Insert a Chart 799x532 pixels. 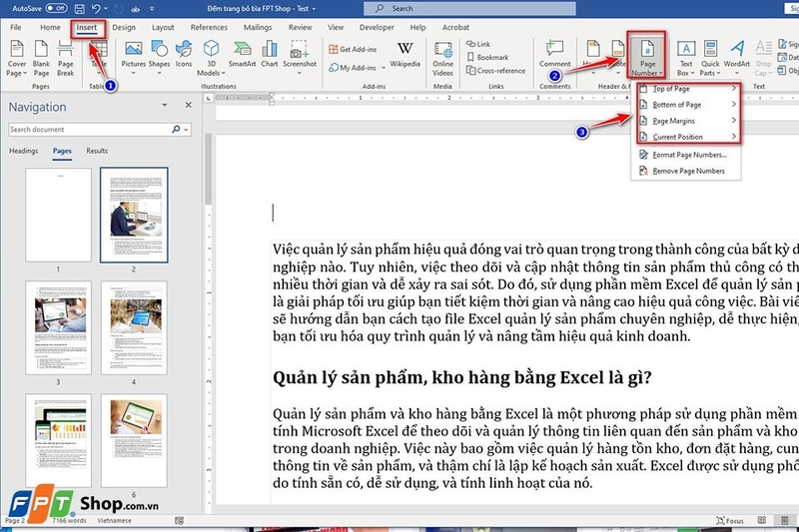click(x=269, y=55)
